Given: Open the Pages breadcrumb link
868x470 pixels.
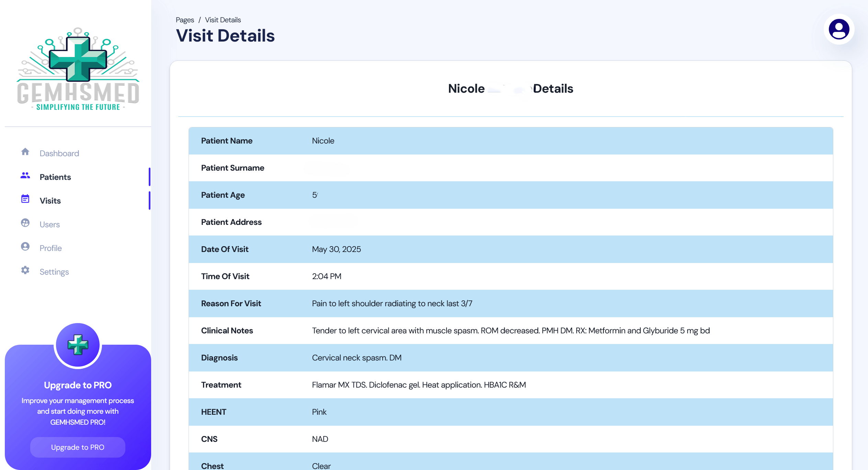Looking at the screenshot, I should coord(184,20).
